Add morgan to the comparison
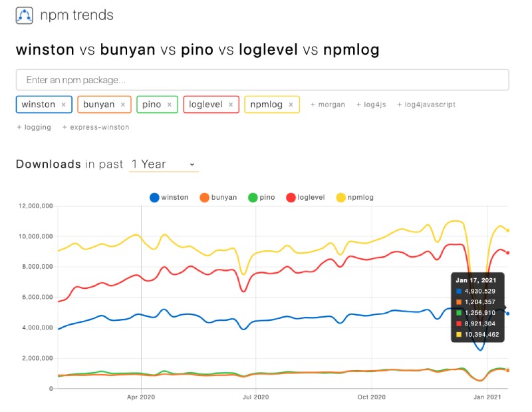The width and height of the screenshot is (532, 412). tap(327, 104)
